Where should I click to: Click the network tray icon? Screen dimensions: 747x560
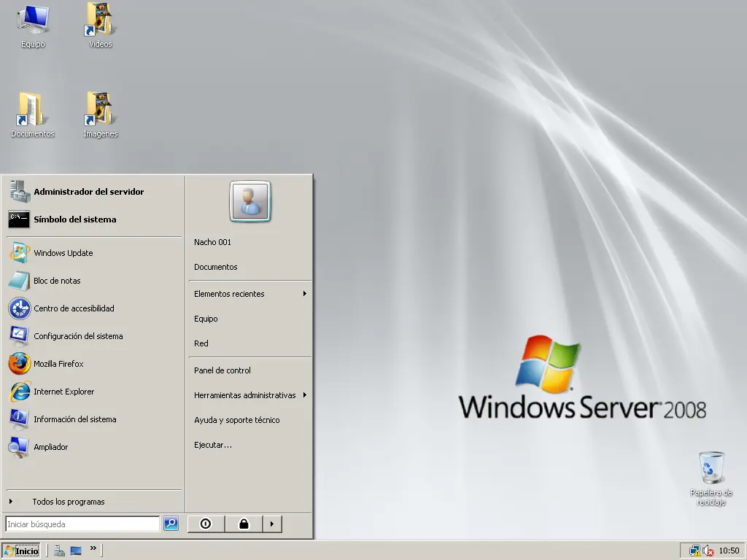point(695,551)
